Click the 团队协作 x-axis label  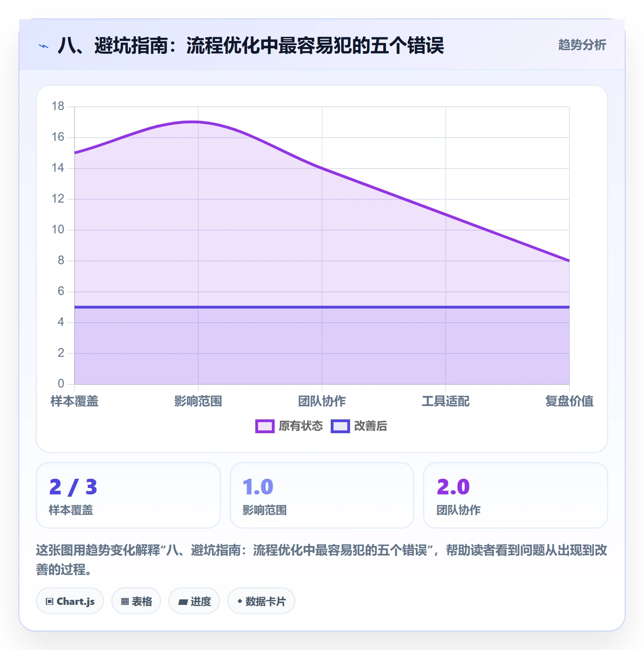[322, 401]
